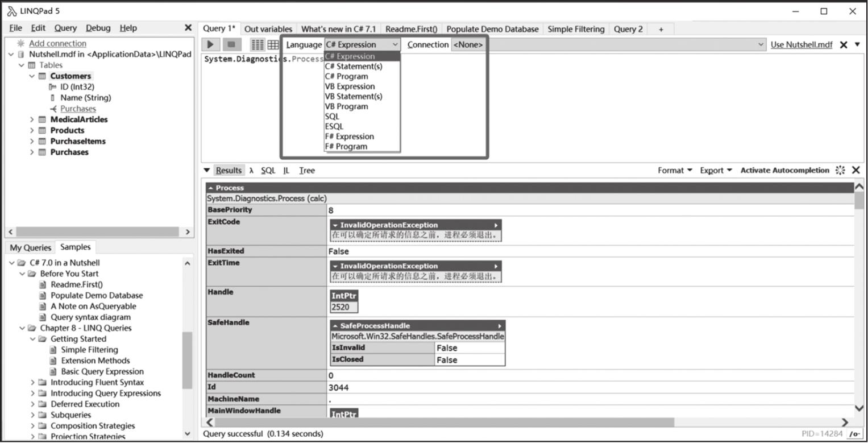Viewport: 868px width, 443px height.
Task: Expand the Products table node
Action: click(32, 130)
